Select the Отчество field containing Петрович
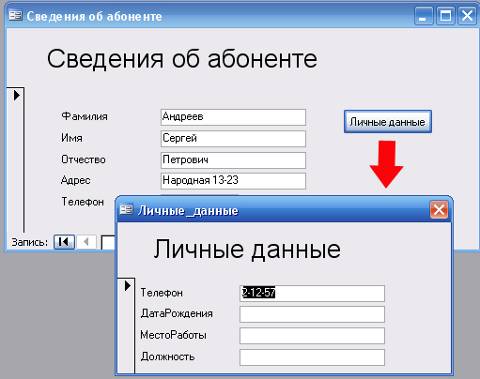This screenshot has height=379, width=480. (233, 160)
